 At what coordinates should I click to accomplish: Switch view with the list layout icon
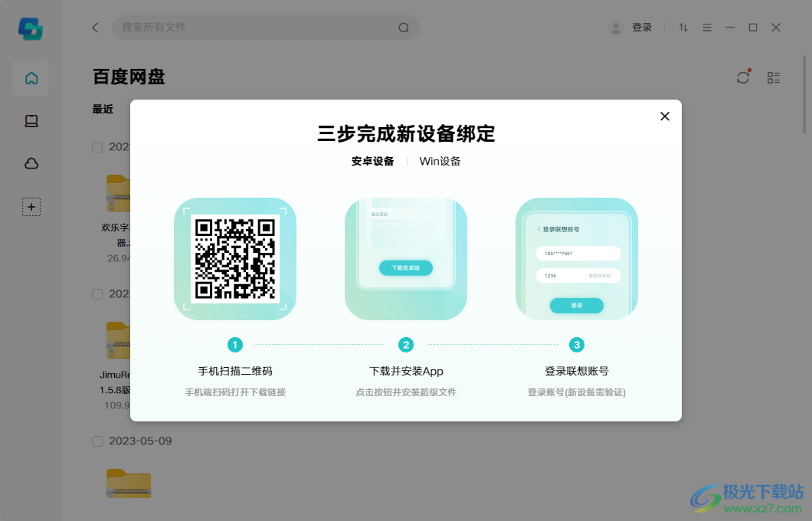pos(774,77)
